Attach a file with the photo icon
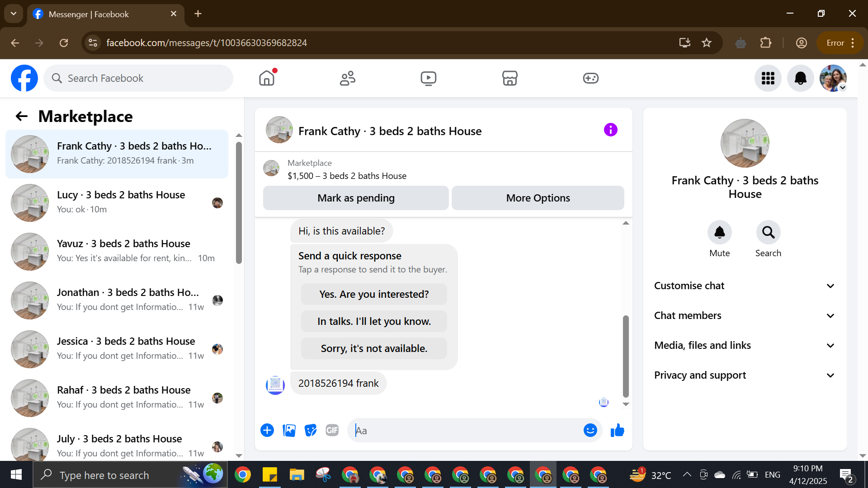Screen dimensions: 868x488 [x=289, y=431]
